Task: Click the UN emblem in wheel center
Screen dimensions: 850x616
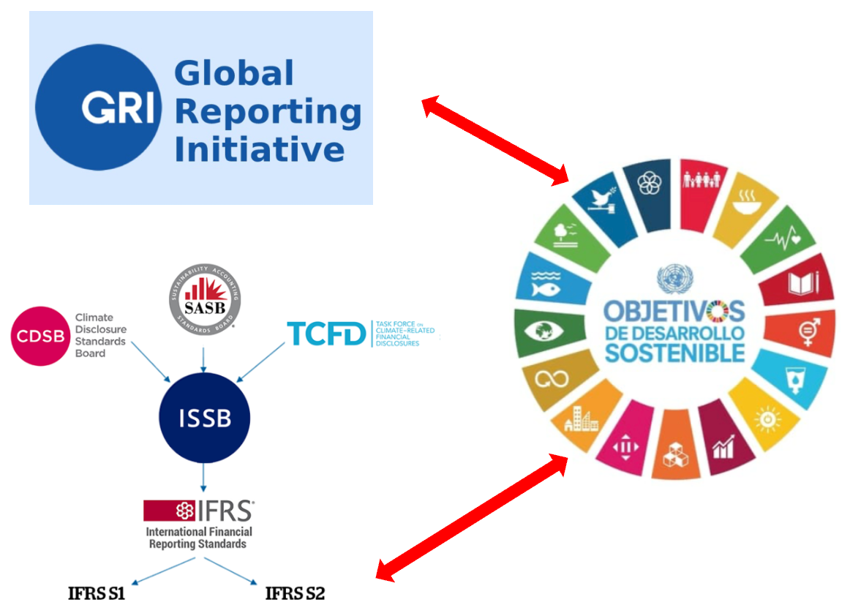Action: click(674, 279)
